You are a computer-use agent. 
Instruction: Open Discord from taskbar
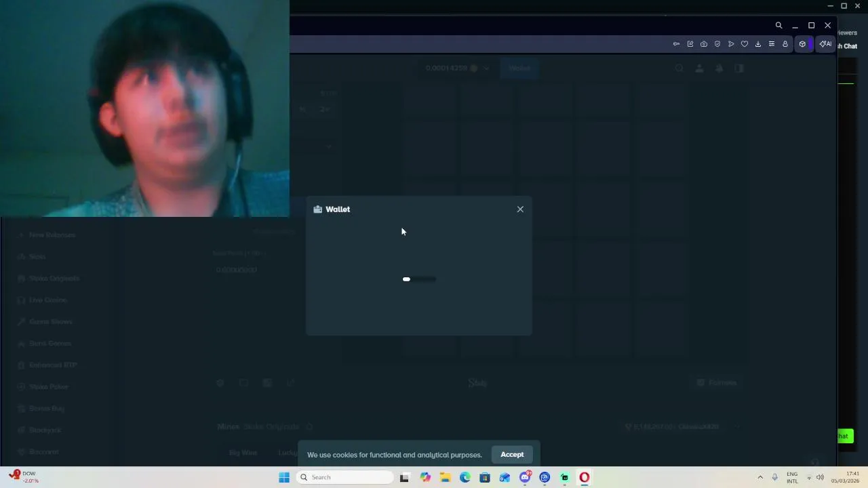tap(525, 477)
